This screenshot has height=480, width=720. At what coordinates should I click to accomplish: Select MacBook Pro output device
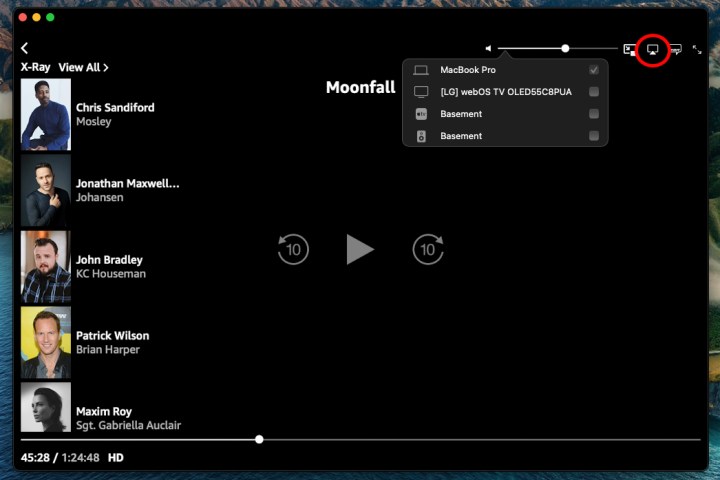click(505, 70)
